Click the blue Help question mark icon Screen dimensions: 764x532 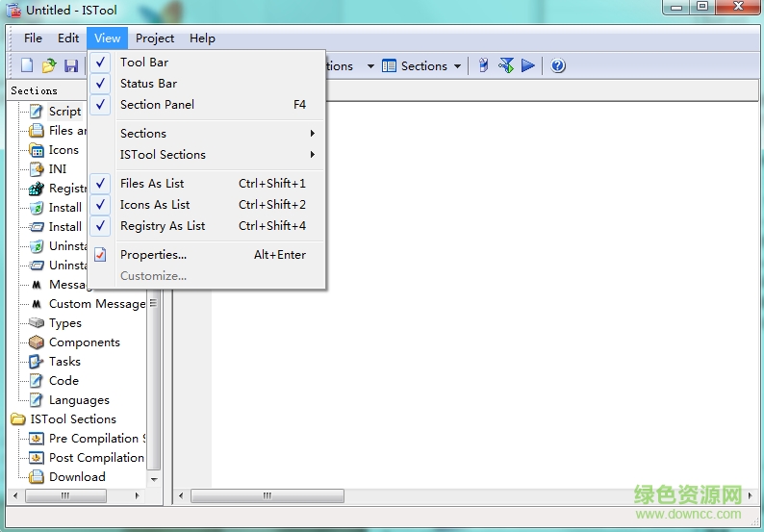click(558, 65)
